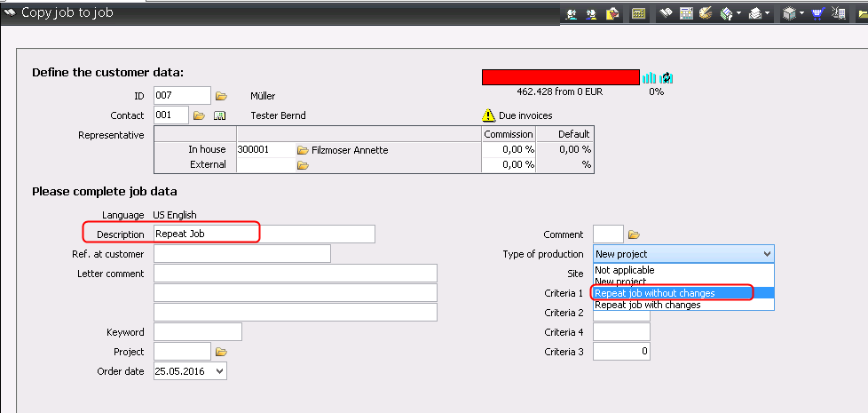
Task: Expand the Type of production dropdown arrow
Action: [x=766, y=254]
